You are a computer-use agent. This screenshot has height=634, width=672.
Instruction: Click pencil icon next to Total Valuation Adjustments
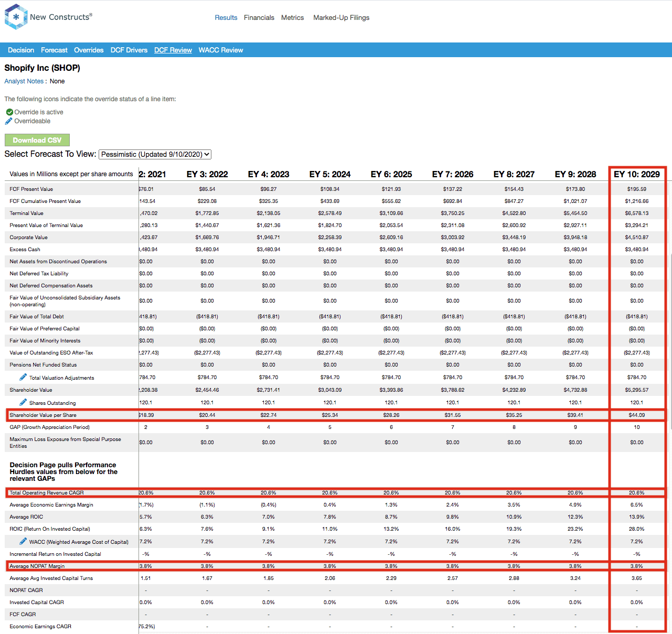pos(23,377)
